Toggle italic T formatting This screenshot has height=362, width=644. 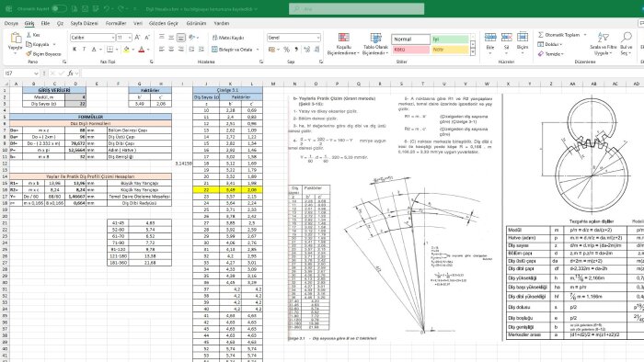click(85, 50)
